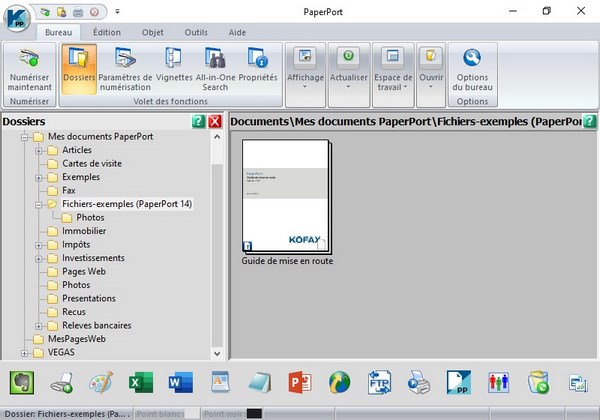
Task: Select the Cartes de visite folder
Action: click(92, 164)
